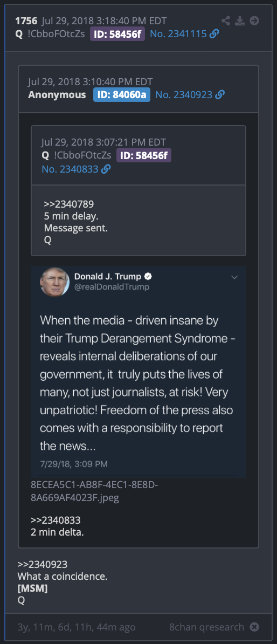Select the purple ID: 58456f badge in header
This screenshot has width=277, height=644.
[x=118, y=34]
